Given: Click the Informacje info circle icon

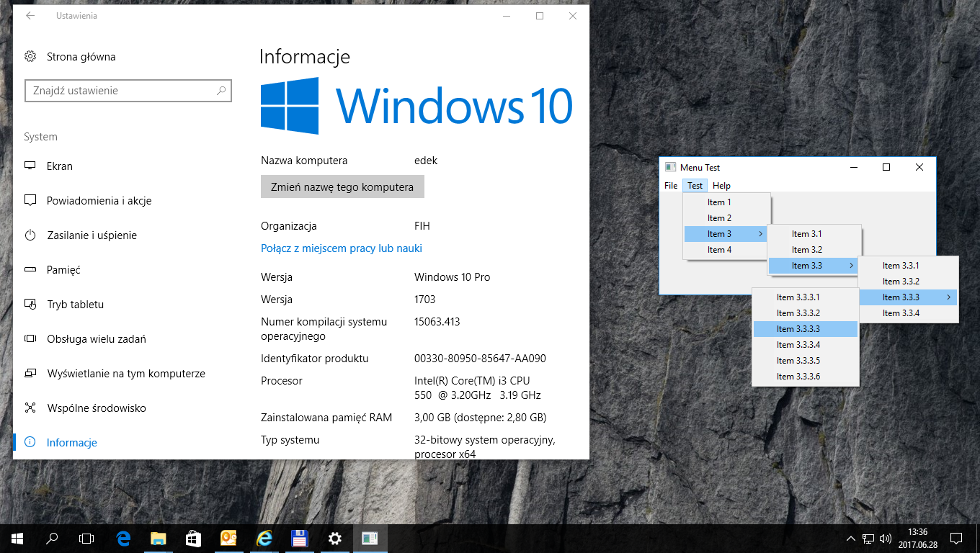Looking at the screenshot, I should click(x=30, y=442).
